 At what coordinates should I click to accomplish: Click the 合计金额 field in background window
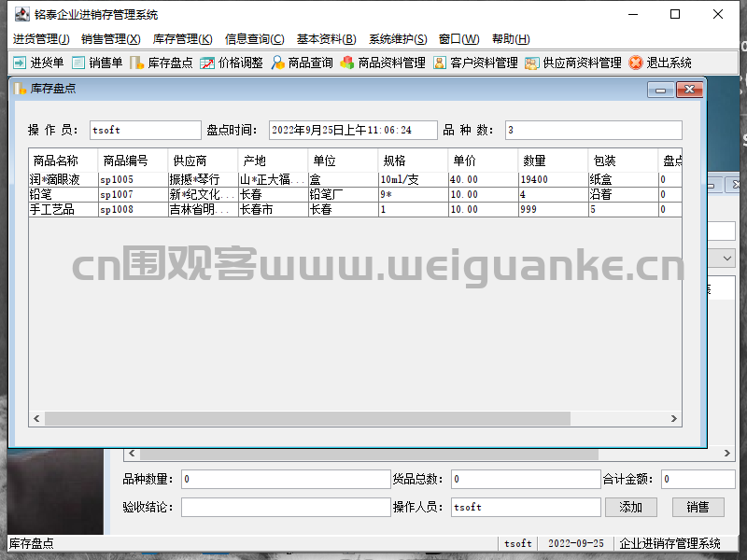click(x=698, y=479)
